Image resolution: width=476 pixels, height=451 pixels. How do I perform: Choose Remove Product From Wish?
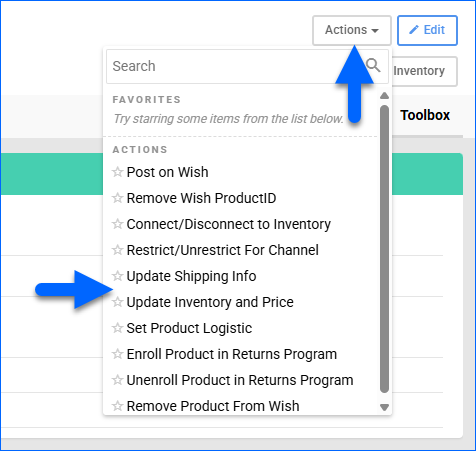213,406
